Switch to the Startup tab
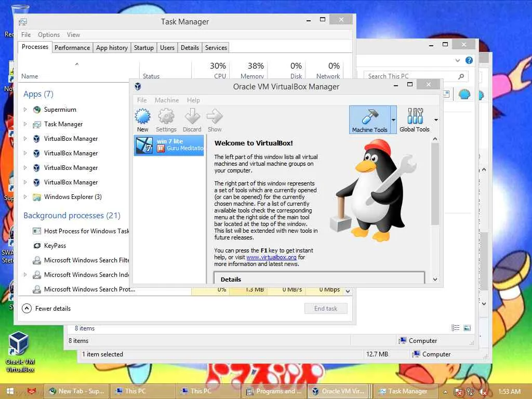Image resolution: width=532 pixels, height=399 pixels. point(143,47)
